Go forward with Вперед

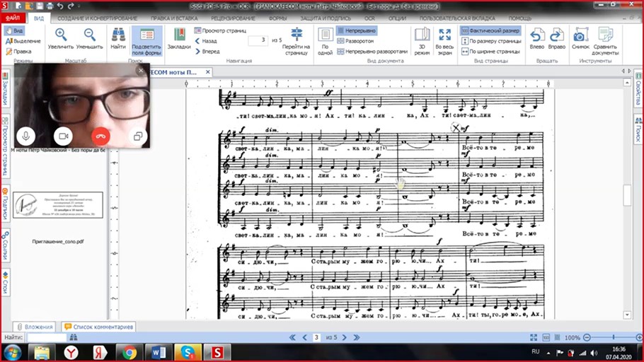point(207,52)
